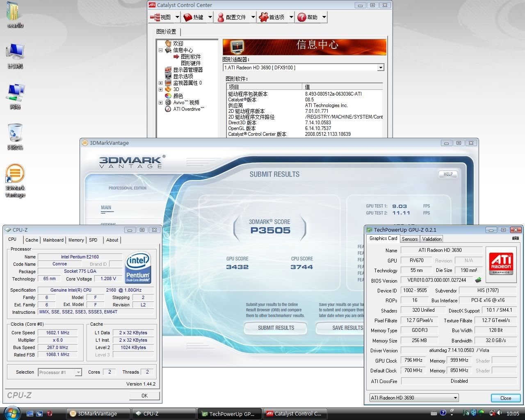Click the GPU-Z screenshot camera icon
Image resolution: width=525 pixels, height=420 pixels.
516,238
